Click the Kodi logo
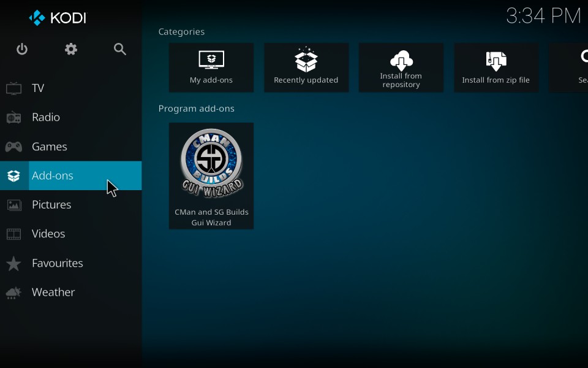Screen dimensions: 588x368 pyautogui.click(x=58, y=18)
